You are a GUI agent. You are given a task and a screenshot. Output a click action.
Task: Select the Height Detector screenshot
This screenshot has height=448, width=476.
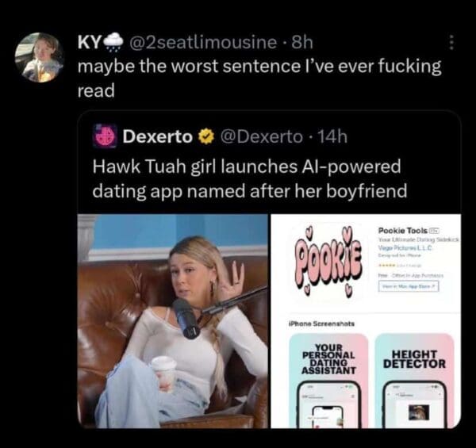coord(414,381)
